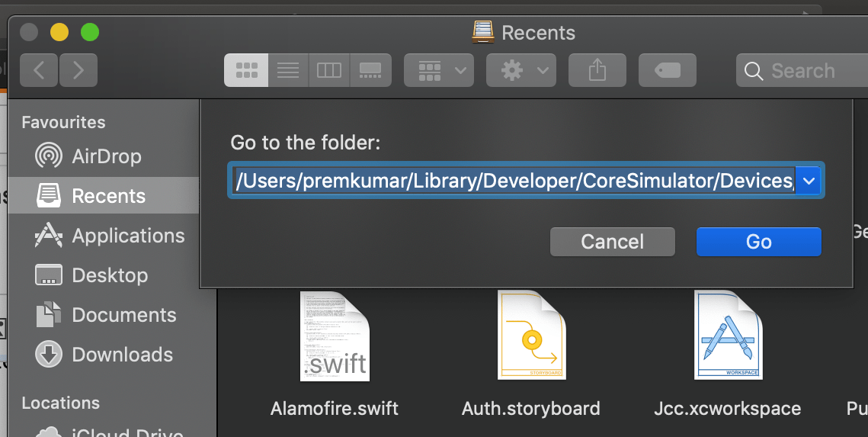Go forward with the right chevron button
868x437 pixels.
(78, 70)
